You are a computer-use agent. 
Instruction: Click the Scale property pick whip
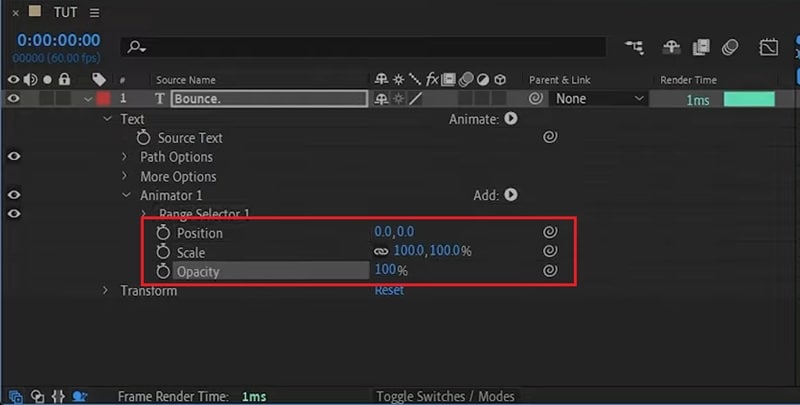[x=549, y=250]
